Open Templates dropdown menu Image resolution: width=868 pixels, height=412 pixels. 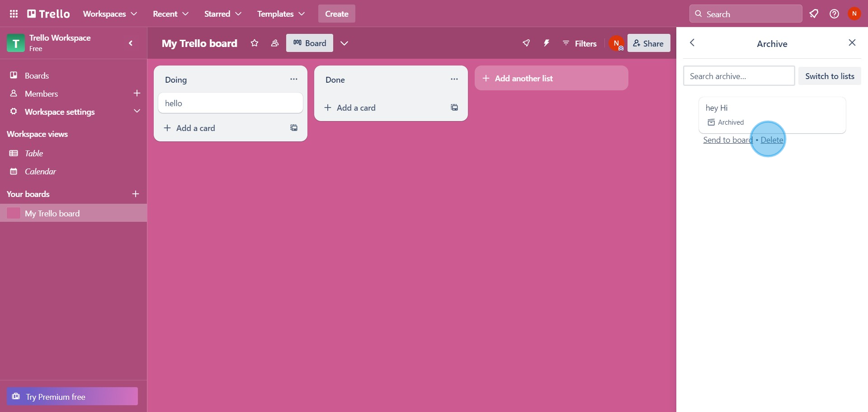click(x=281, y=14)
